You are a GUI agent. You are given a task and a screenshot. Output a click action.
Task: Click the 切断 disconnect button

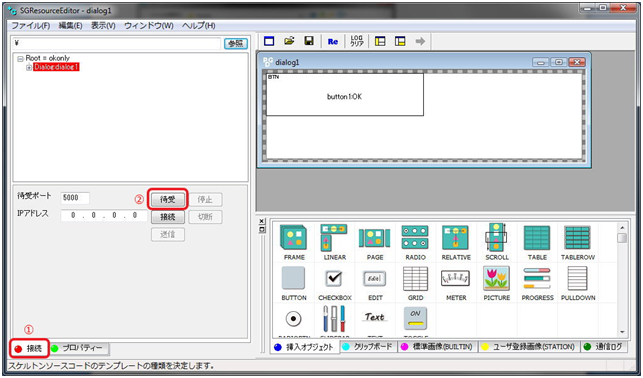point(205,217)
